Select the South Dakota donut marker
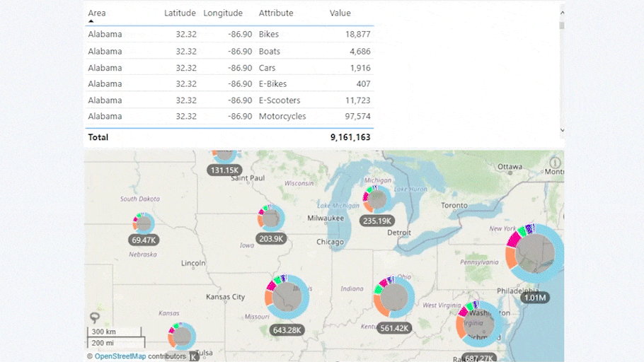The height and width of the screenshot is (362, 644). click(144, 223)
